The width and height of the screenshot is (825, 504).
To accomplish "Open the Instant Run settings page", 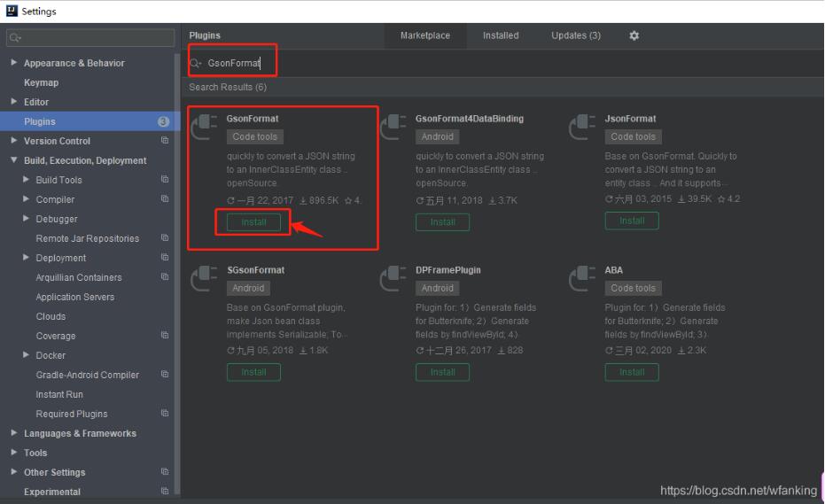I will [59, 394].
